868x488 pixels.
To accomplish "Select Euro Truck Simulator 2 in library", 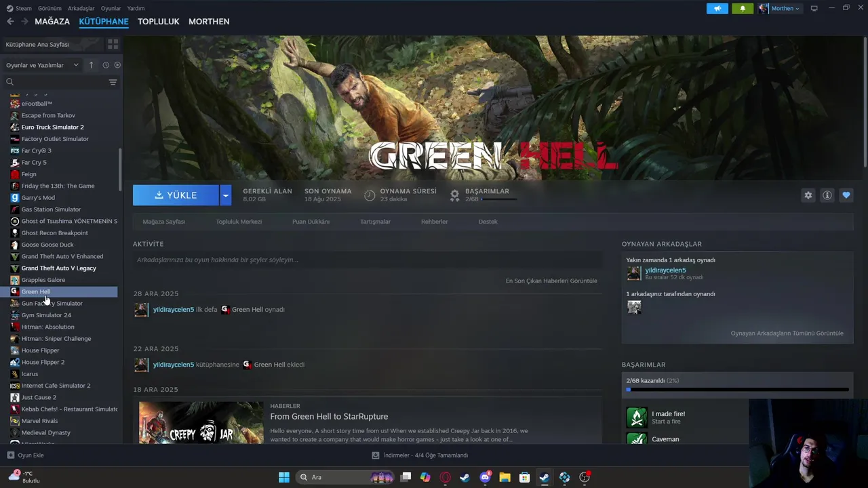I will [52, 127].
